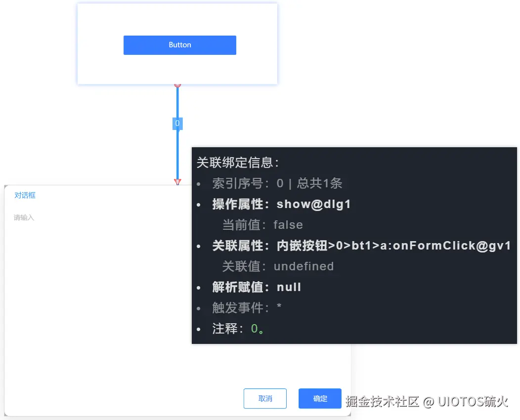520x420 pixels.
Task: Select the 0 label on connection line
Action: (x=177, y=124)
